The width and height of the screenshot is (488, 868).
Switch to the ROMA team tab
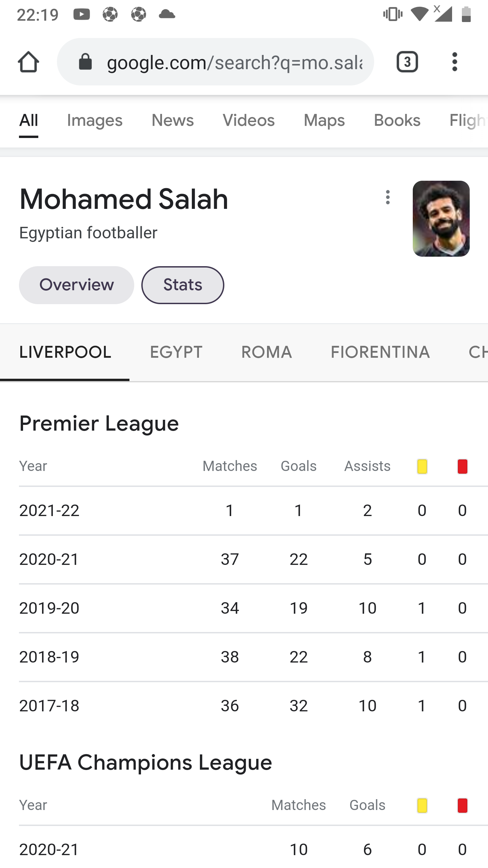(x=267, y=352)
